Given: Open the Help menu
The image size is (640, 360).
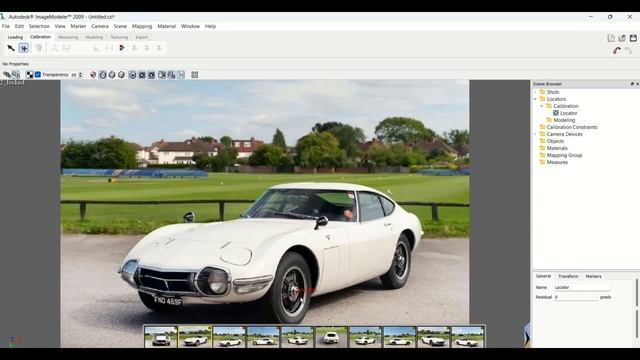Looking at the screenshot, I should pyautogui.click(x=210, y=26).
